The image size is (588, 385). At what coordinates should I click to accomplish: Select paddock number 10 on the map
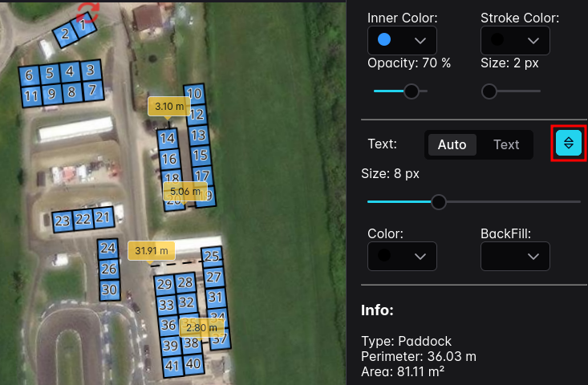(194, 94)
